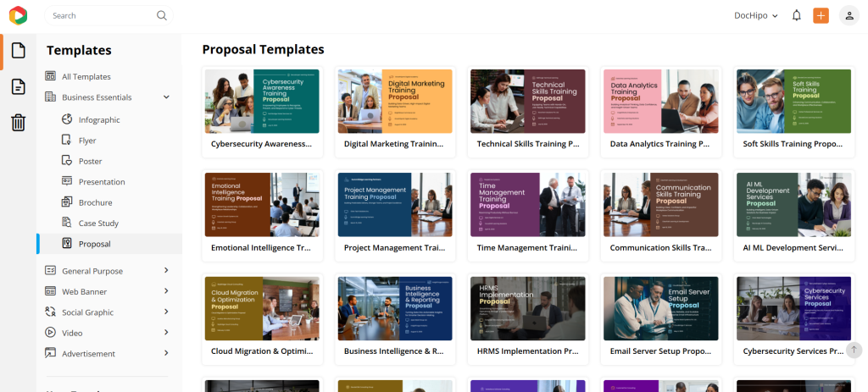Open HRMS Implementation Proposal thumbnail
The width and height of the screenshot is (868, 392).
pyautogui.click(x=528, y=308)
